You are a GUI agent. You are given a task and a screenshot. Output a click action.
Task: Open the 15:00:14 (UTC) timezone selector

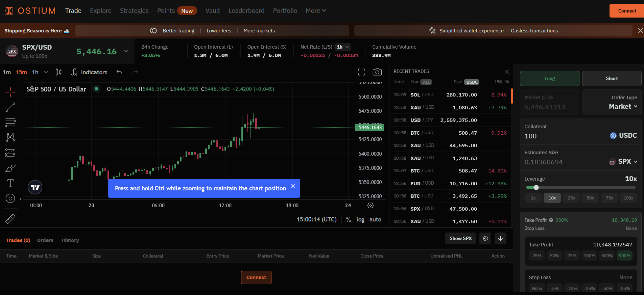316,219
